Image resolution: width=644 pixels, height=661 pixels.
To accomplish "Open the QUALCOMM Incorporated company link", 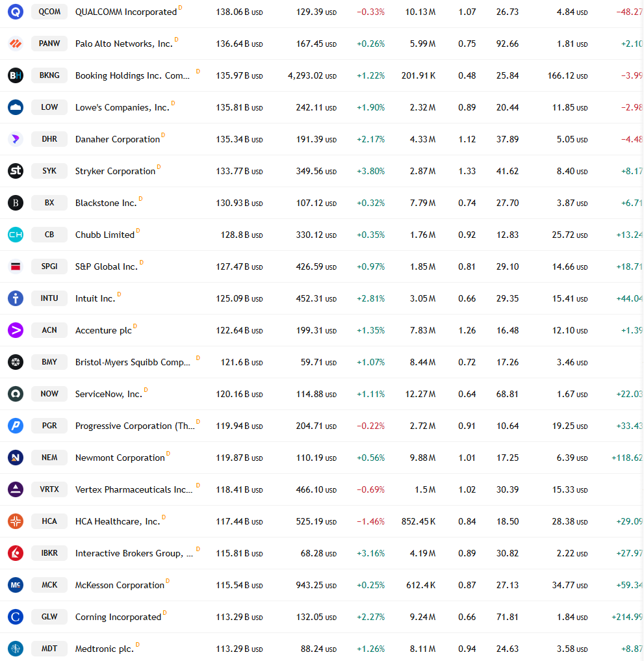I will 126,12.
